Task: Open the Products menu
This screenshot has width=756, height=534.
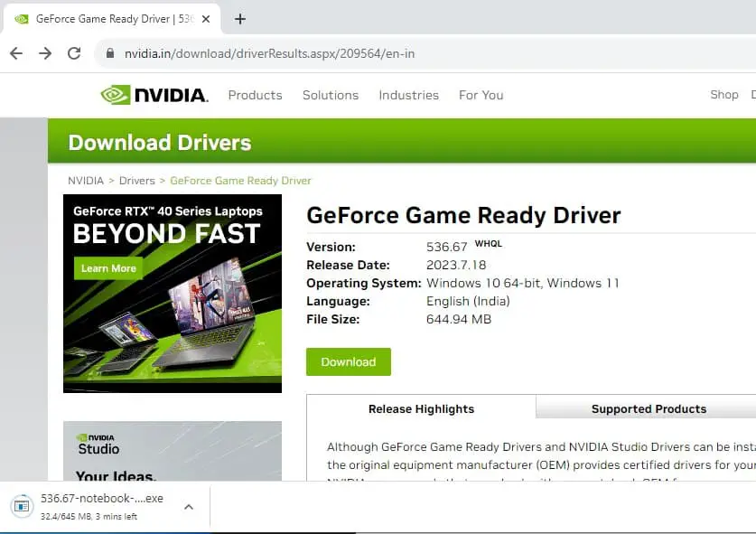Action: pyautogui.click(x=255, y=95)
